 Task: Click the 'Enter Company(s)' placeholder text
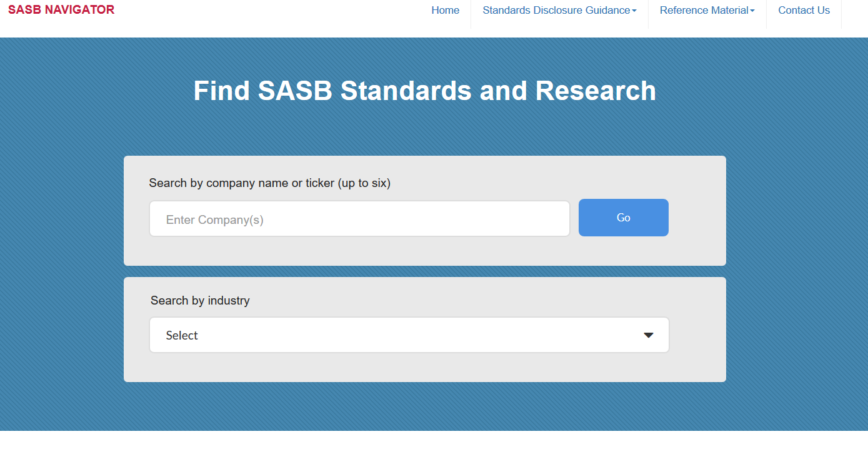tap(214, 220)
